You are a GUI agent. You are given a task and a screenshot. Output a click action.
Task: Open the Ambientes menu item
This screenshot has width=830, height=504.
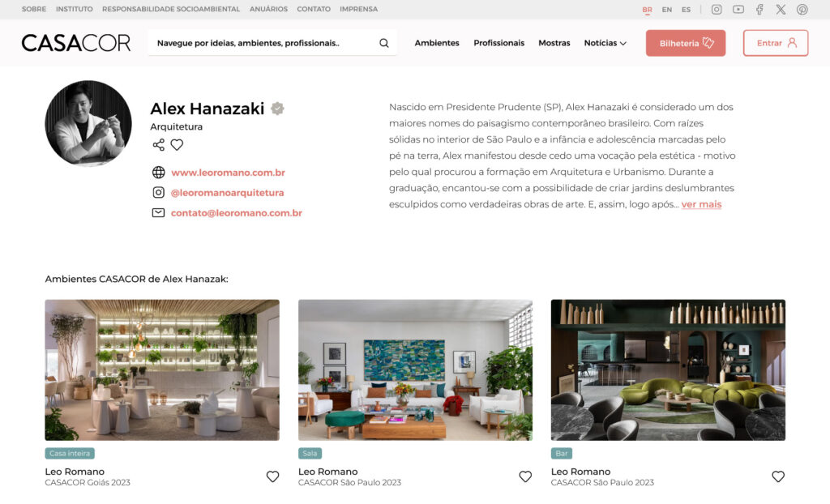click(437, 43)
